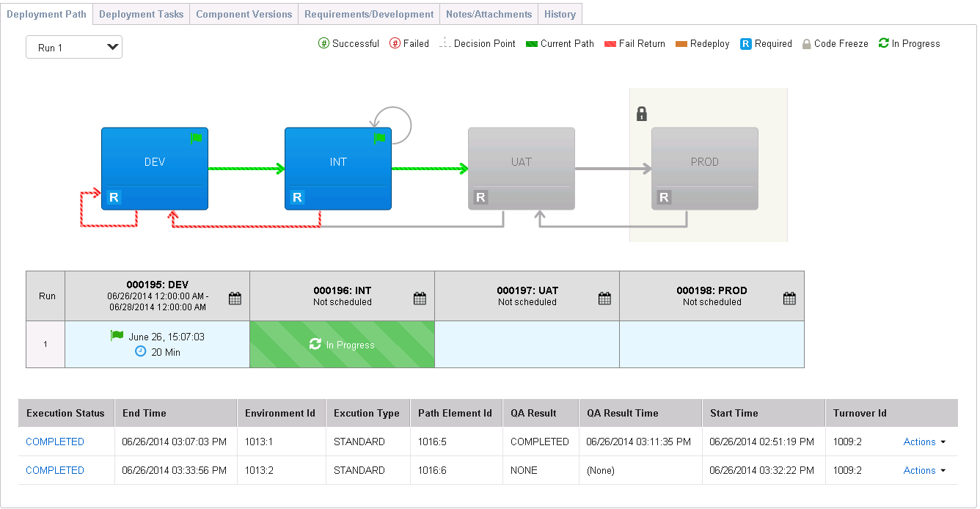
Task: Click the green flag on DEV node
Action: coord(196,138)
